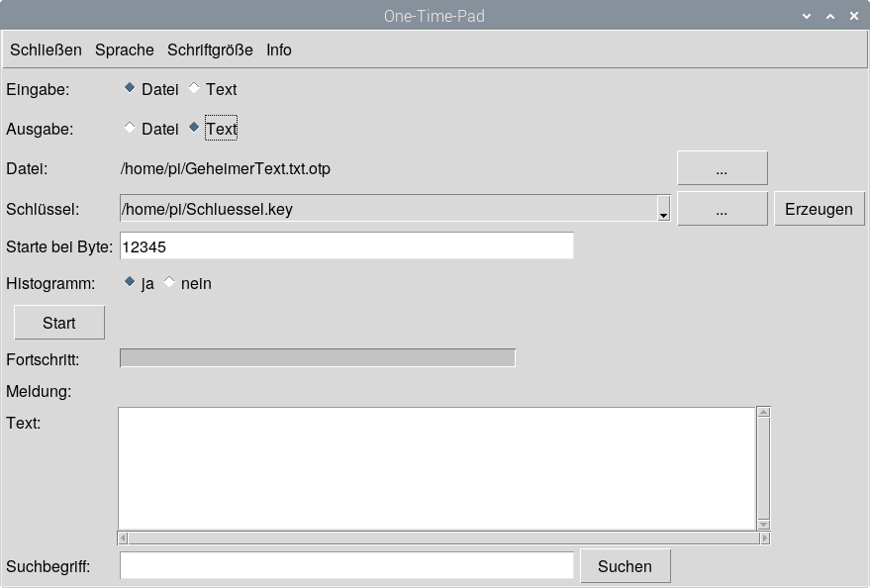870x588 pixels.
Task: Open the Schriftgröße menu
Action: (x=210, y=49)
